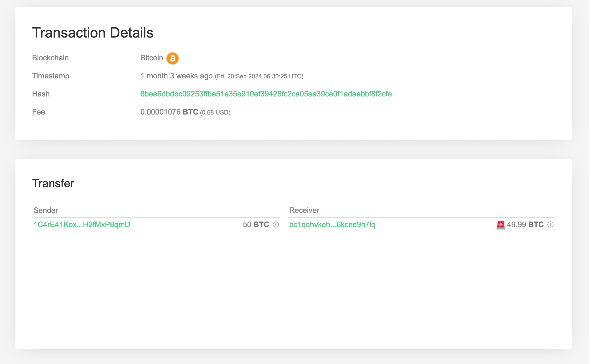Click the Timestamp field label

tap(51, 76)
